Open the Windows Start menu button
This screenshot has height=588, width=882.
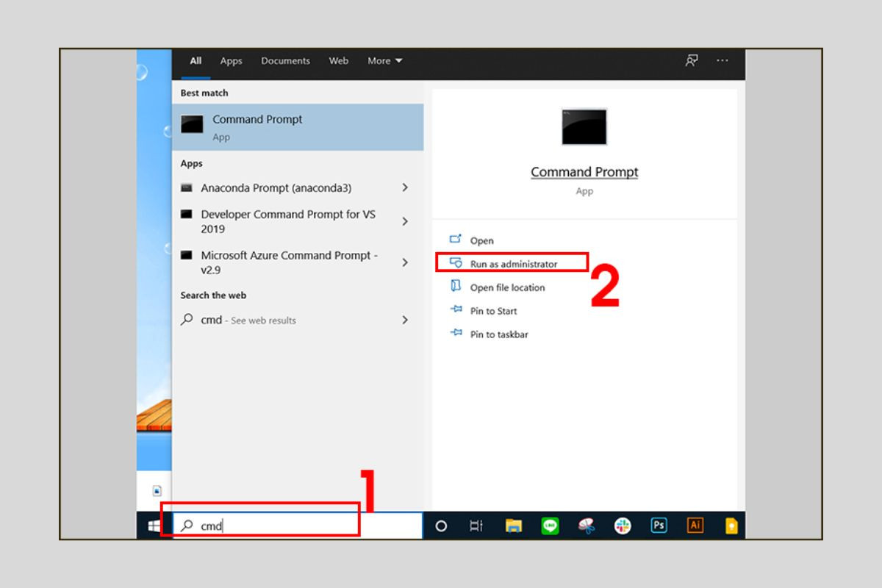[x=154, y=526]
